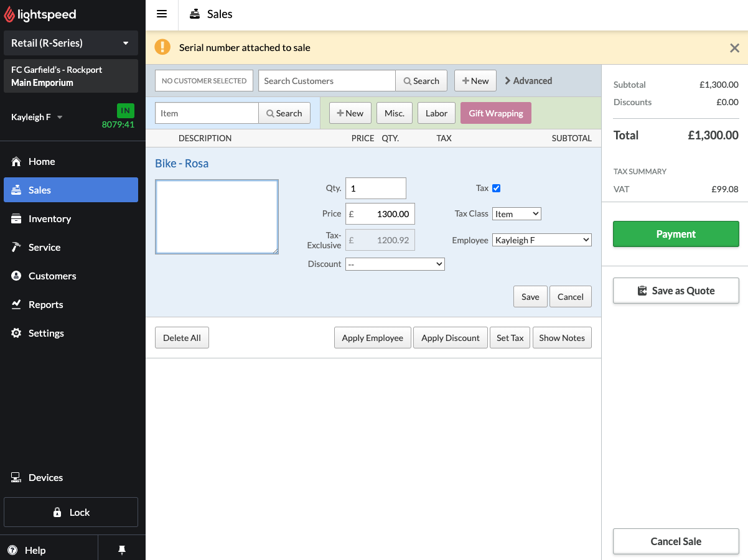The height and width of the screenshot is (560, 748).
Task: Click the item Search button
Action: [284, 113]
